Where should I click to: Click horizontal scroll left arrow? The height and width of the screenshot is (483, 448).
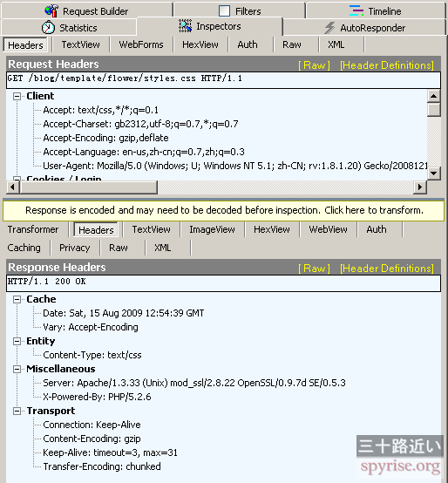pos(12,187)
